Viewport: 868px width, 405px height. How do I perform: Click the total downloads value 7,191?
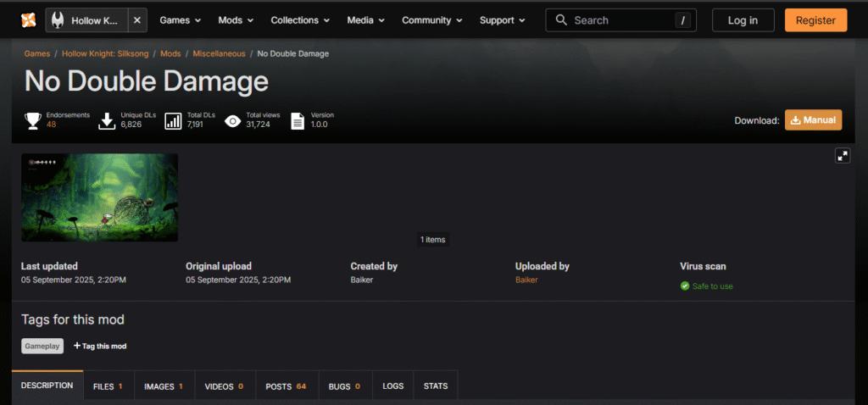coord(197,125)
